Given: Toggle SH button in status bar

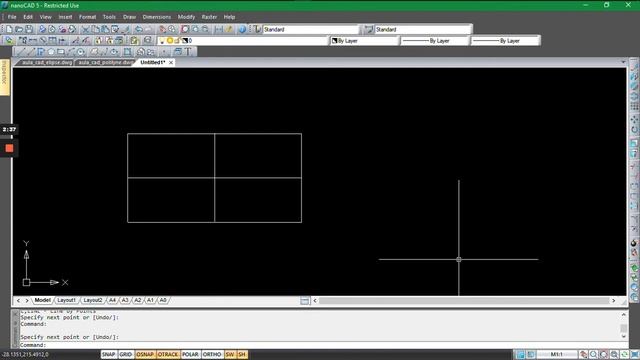Looking at the screenshot, I should click(x=242, y=354).
